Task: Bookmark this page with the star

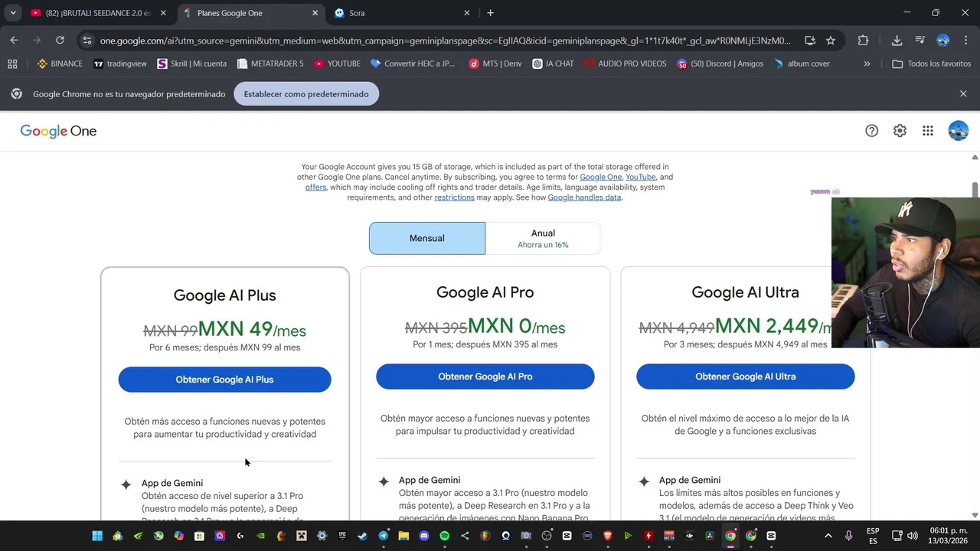Action: click(x=831, y=40)
